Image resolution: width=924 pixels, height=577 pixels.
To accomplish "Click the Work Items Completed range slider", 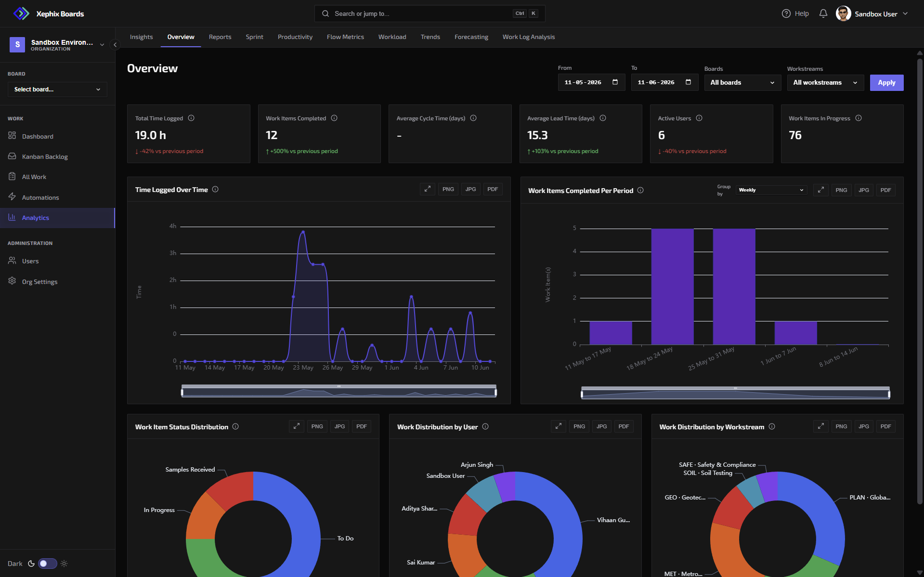I will coord(735,393).
